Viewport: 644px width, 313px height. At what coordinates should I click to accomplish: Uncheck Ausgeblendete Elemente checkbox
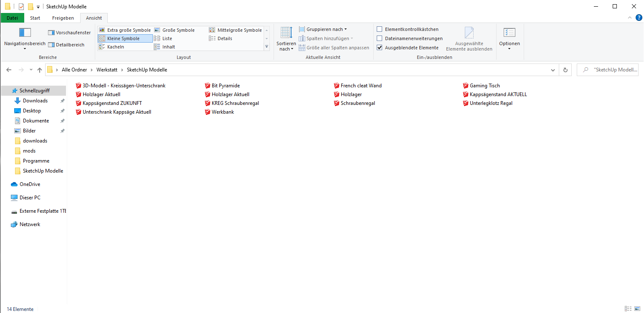click(x=380, y=48)
